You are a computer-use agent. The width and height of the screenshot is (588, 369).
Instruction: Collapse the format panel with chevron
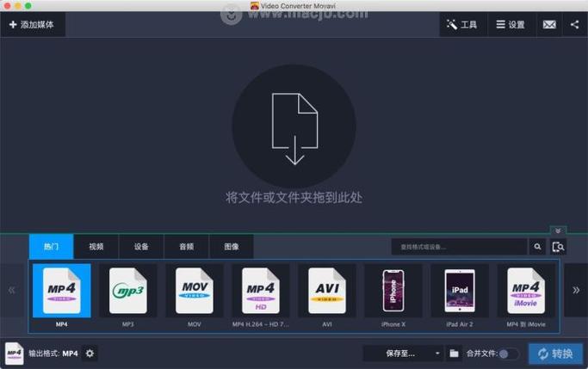(558, 231)
